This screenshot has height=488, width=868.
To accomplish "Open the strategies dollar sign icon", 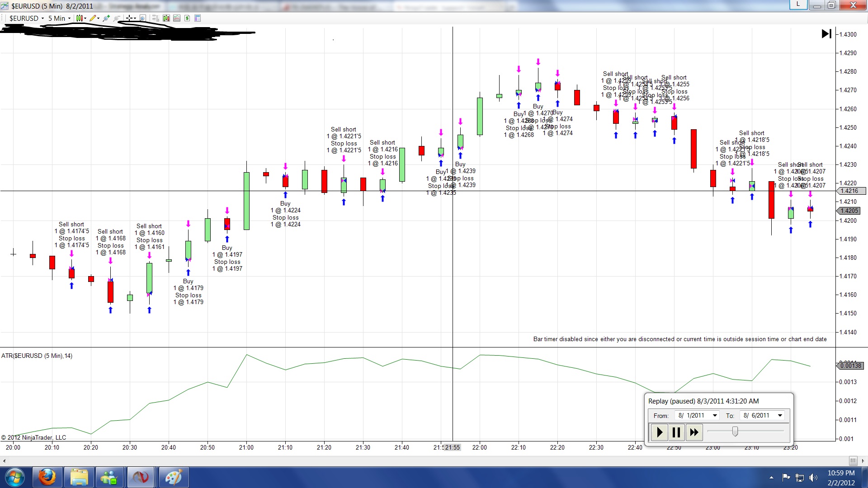I will 187,18.
